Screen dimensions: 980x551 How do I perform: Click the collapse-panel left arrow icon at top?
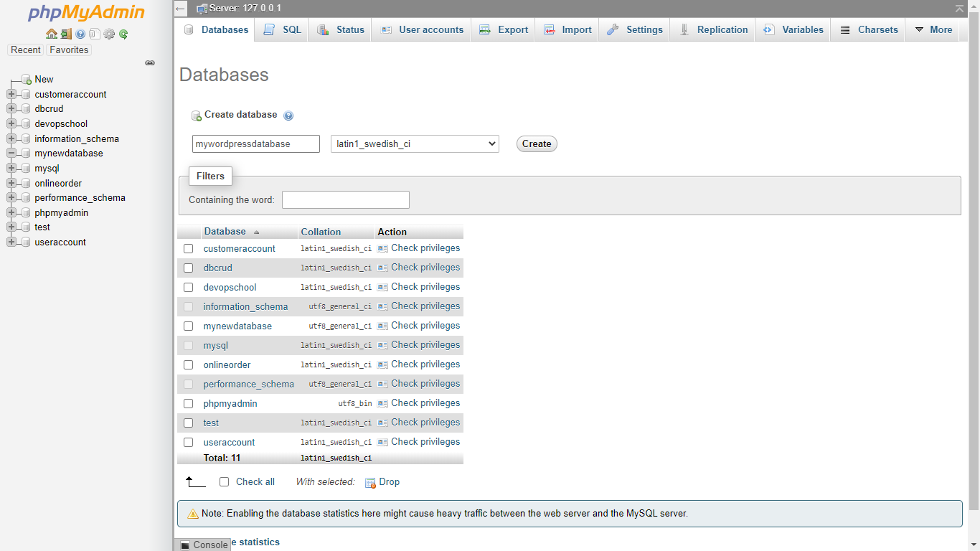click(181, 9)
